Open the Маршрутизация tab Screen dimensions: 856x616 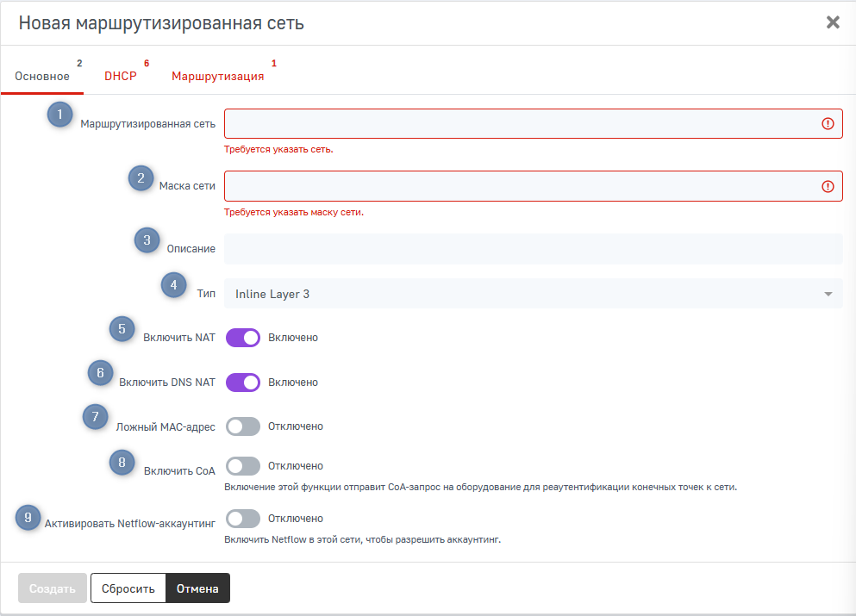pyautogui.click(x=217, y=76)
